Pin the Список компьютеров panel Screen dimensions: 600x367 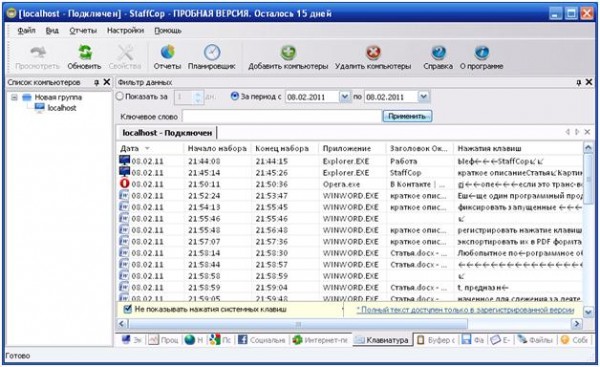(97, 82)
